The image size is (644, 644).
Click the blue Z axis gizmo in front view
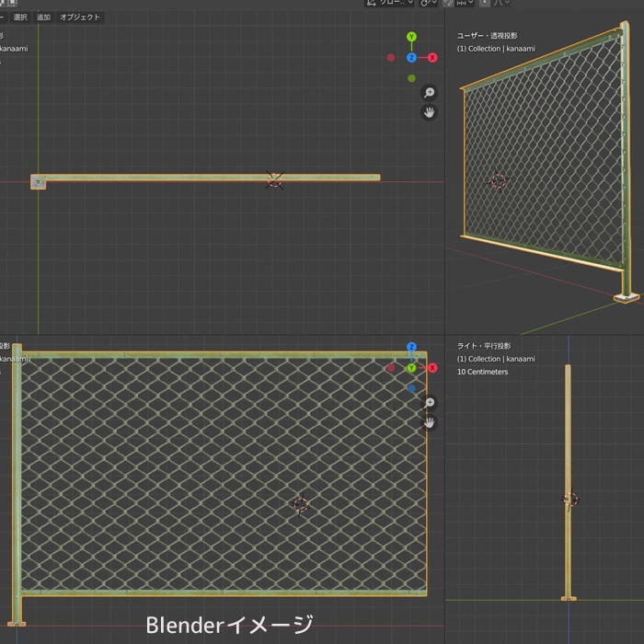tap(411, 347)
